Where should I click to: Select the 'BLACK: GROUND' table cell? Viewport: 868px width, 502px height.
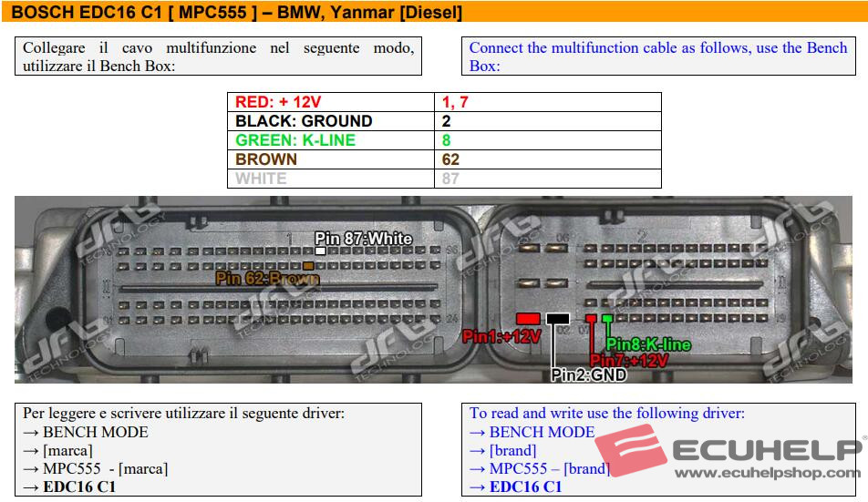(x=330, y=121)
